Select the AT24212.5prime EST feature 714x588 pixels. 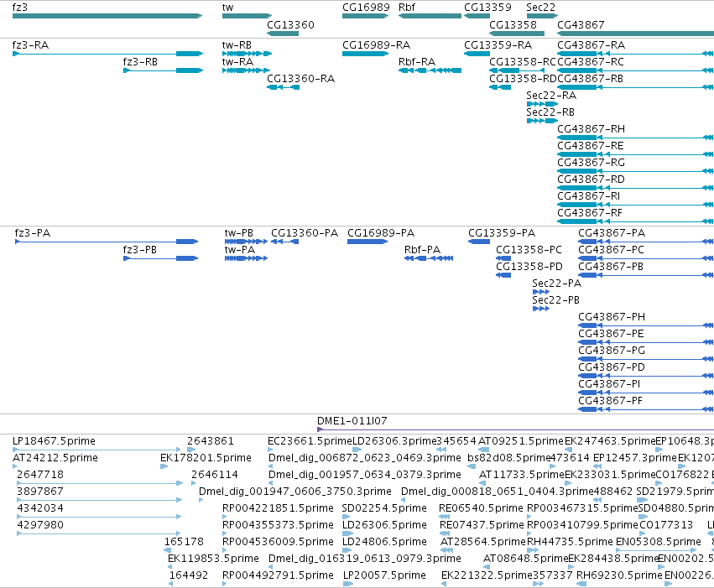(15, 466)
